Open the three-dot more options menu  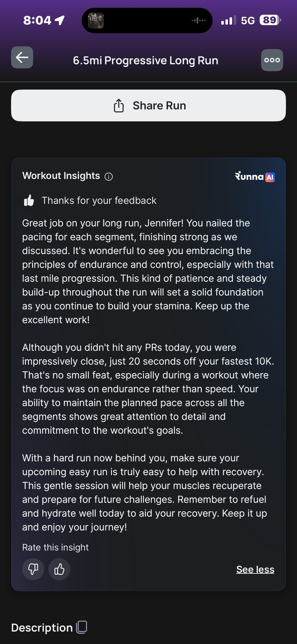point(272,60)
